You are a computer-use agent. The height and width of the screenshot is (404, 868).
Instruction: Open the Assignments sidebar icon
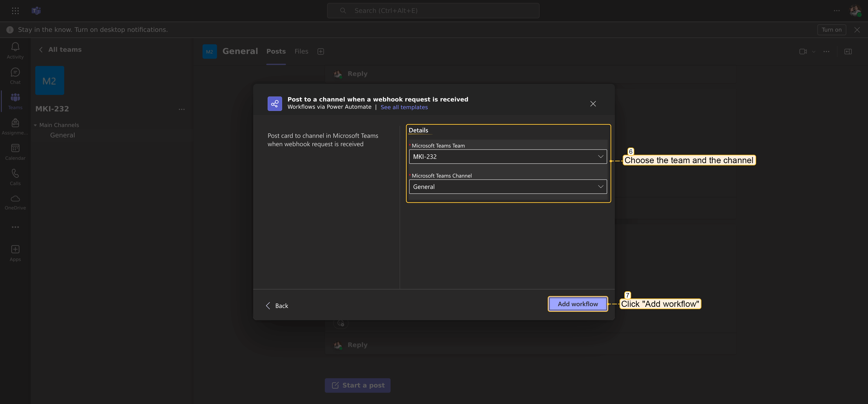pyautogui.click(x=15, y=126)
